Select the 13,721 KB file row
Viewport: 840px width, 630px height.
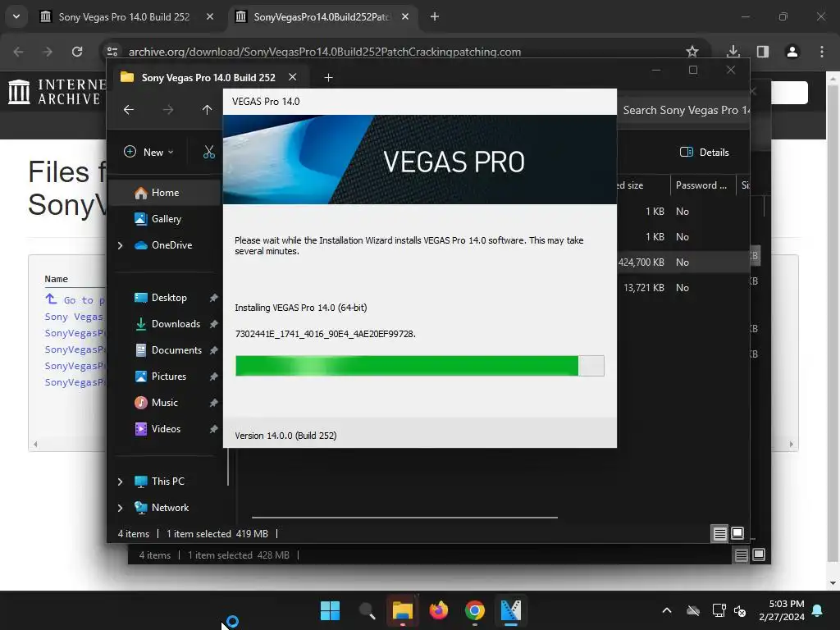pyautogui.click(x=683, y=288)
